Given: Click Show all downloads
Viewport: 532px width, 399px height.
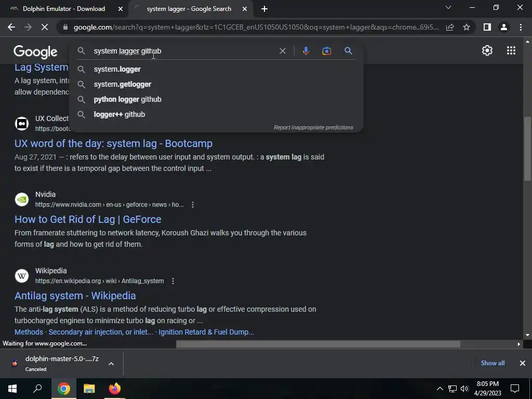Looking at the screenshot, I should tap(493, 363).
